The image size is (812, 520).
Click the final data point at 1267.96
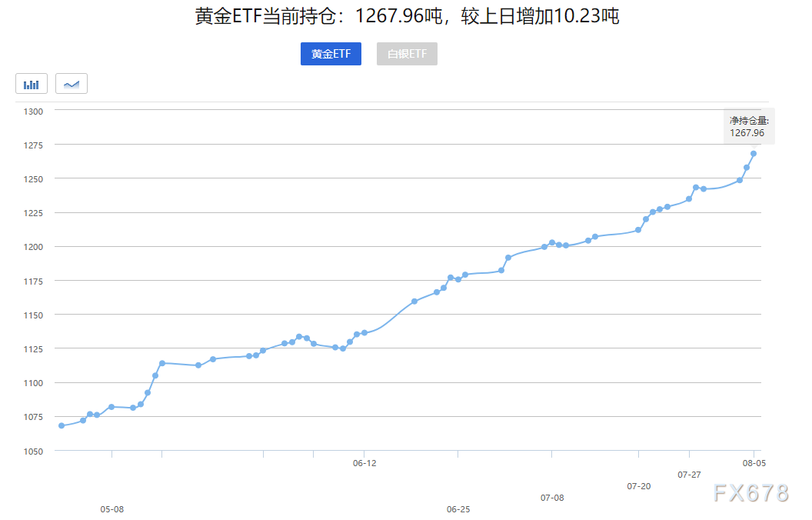click(754, 154)
